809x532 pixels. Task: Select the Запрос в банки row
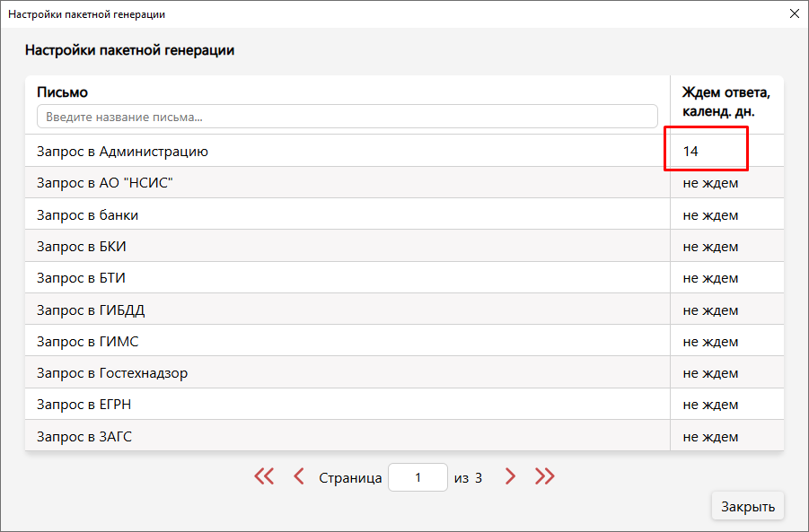click(x=88, y=215)
